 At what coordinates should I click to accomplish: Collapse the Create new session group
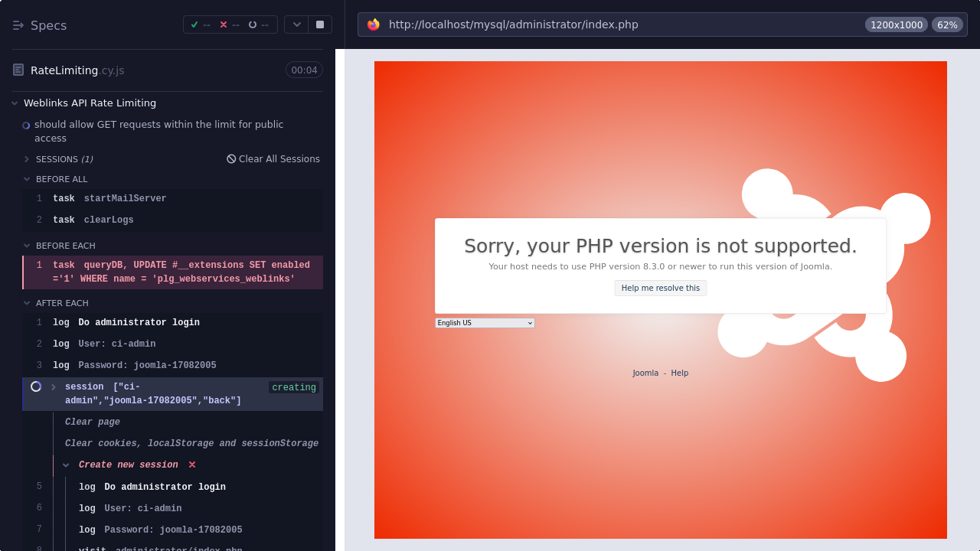tap(67, 465)
